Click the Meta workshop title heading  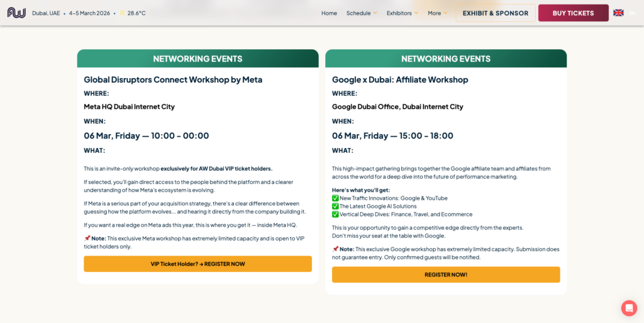173,80
